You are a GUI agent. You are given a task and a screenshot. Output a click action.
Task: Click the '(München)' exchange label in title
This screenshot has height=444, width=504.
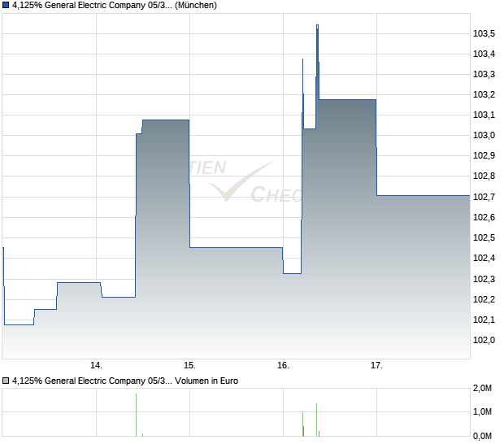pos(196,5)
